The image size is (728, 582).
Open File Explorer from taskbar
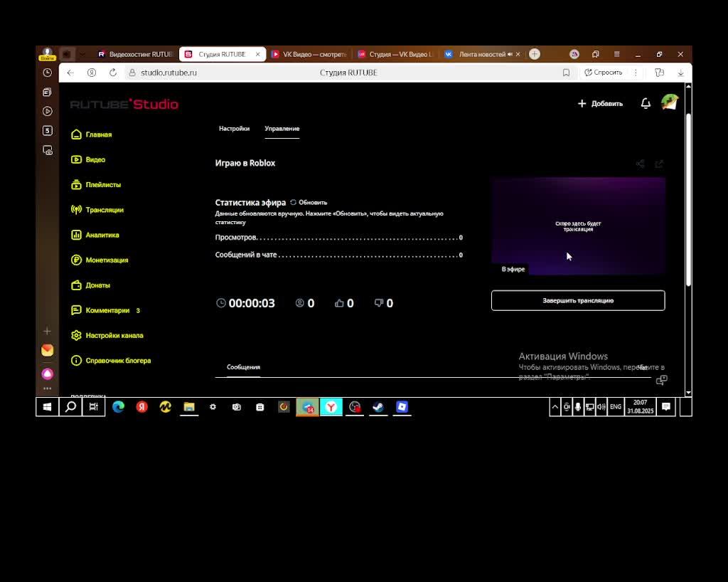click(x=189, y=407)
